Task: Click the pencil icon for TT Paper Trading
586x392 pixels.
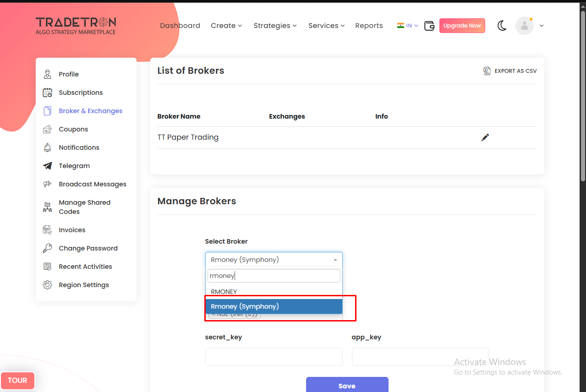Action: pos(485,137)
